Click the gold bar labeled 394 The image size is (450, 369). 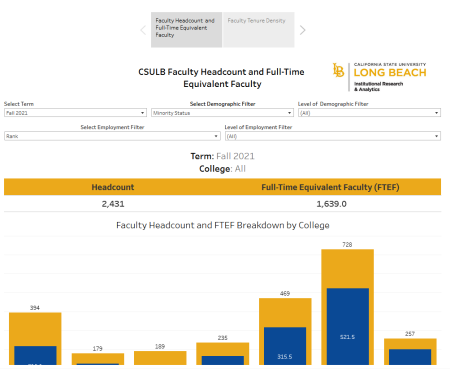[35, 329]
